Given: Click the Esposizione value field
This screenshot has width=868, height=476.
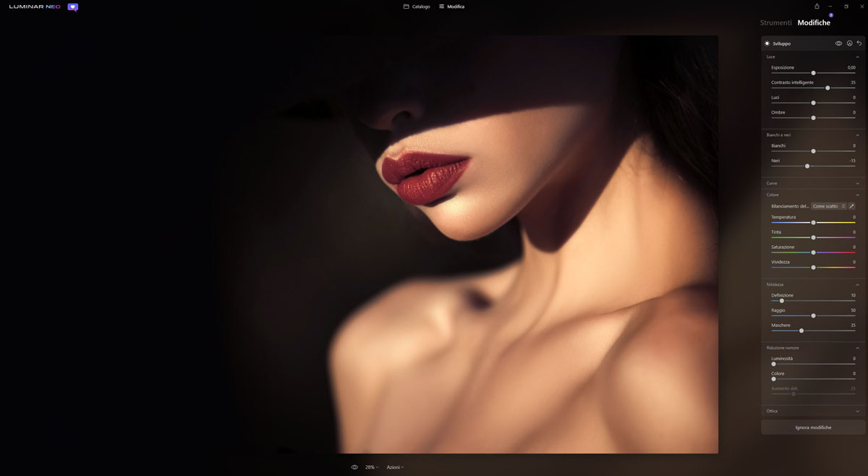Looking at the screenshot, I should click(x=851, y=67).
